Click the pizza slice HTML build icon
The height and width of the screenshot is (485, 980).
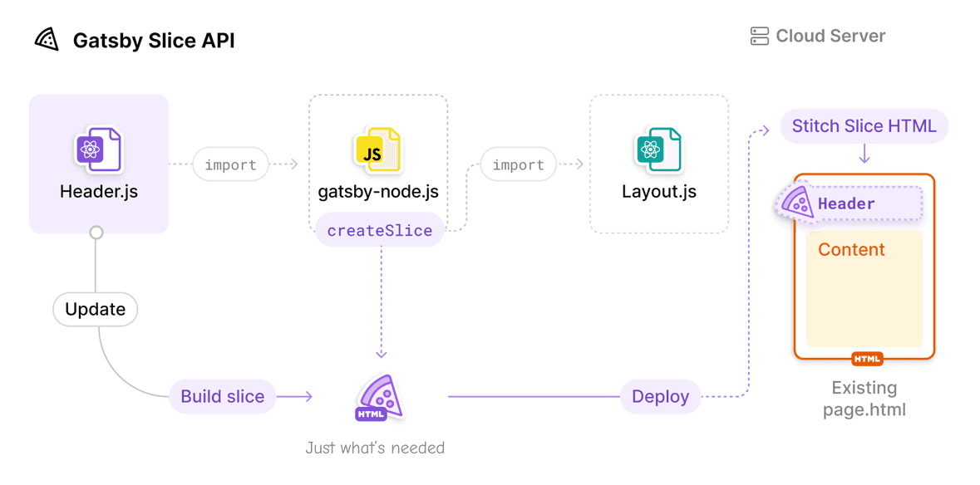[x=378, y=397]
